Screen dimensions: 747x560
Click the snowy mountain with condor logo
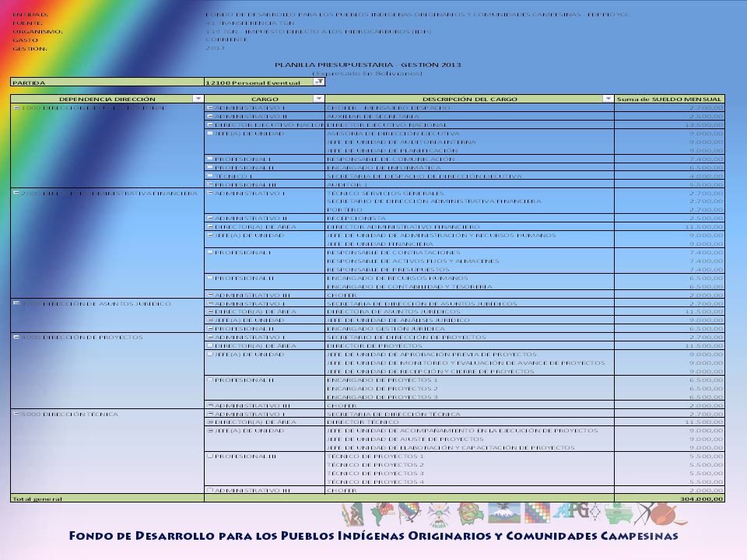[503, 513]
